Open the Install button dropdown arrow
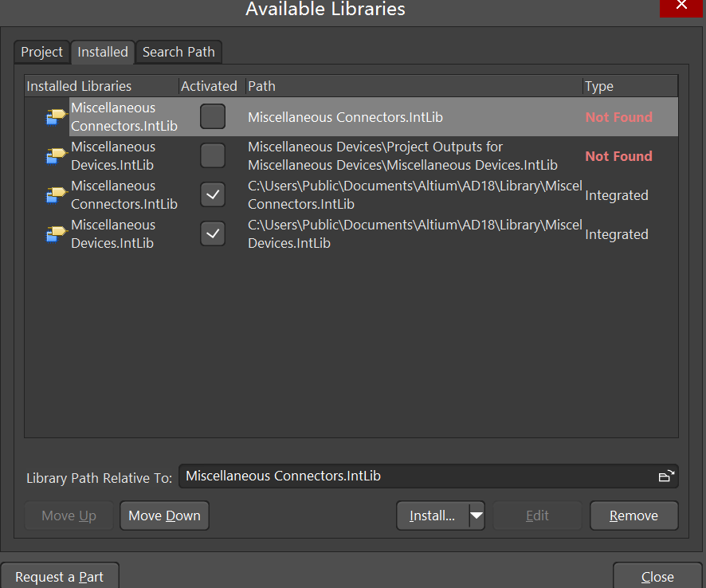706x588 pixels. (x=477, y=515)
